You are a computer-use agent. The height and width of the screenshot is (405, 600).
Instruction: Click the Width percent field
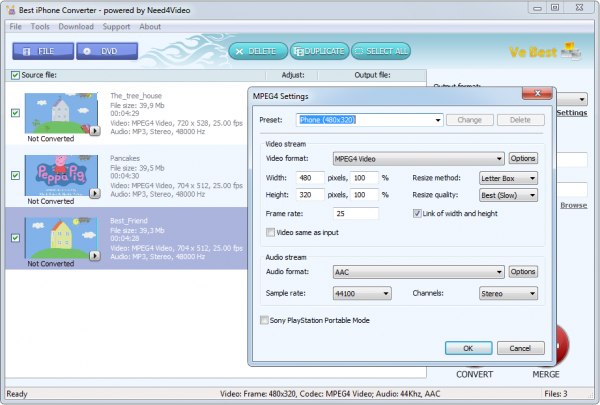click(x=364, y=178)
